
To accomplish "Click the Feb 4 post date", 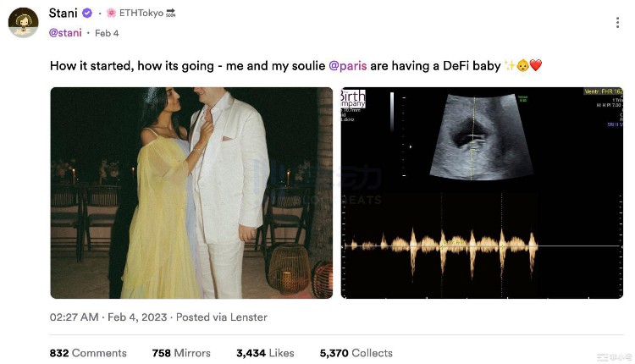I will [x=105, y=33].
